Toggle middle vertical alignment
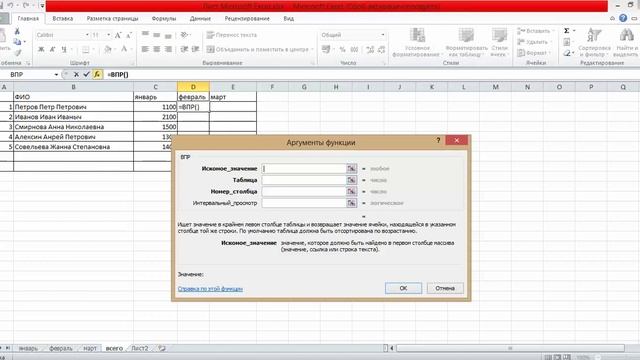Screen dimensions: 640x360 [156, 35]
